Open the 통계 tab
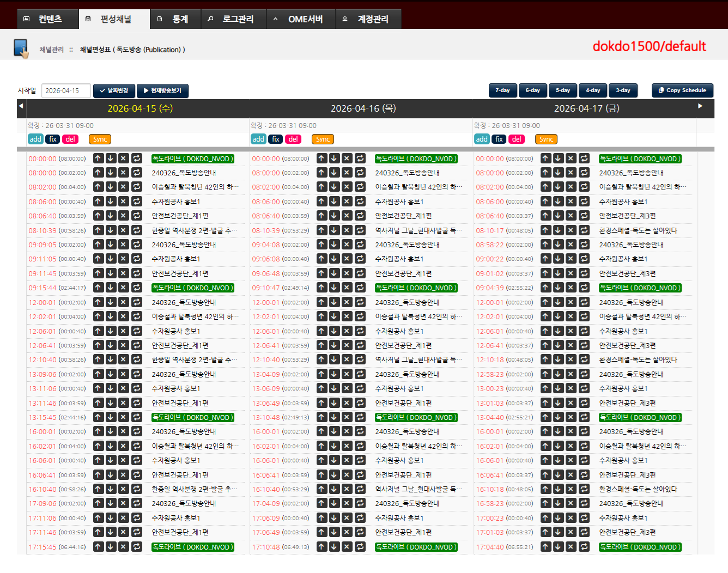728x573 pixels. coord(174,19)
